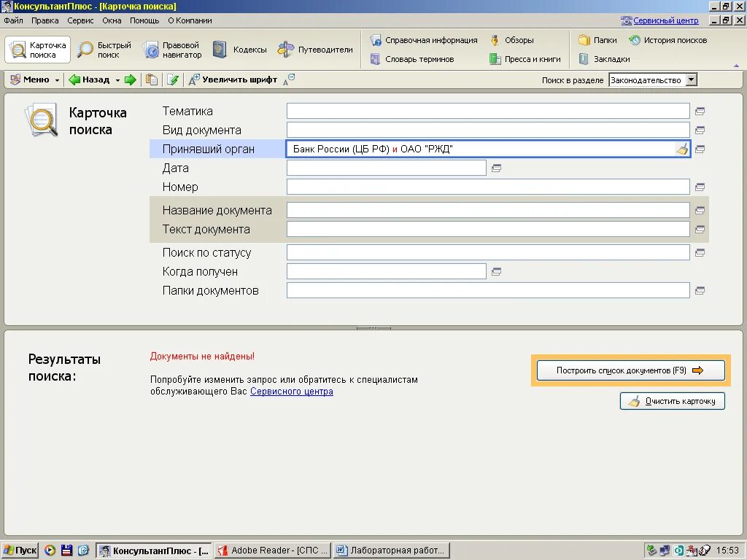Expand the Назад history dropdown arrow

[x=117, y=80]
